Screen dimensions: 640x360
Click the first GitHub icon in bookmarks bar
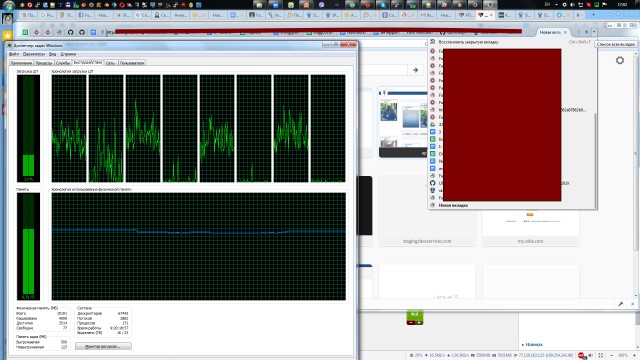(x=71, y=32)
